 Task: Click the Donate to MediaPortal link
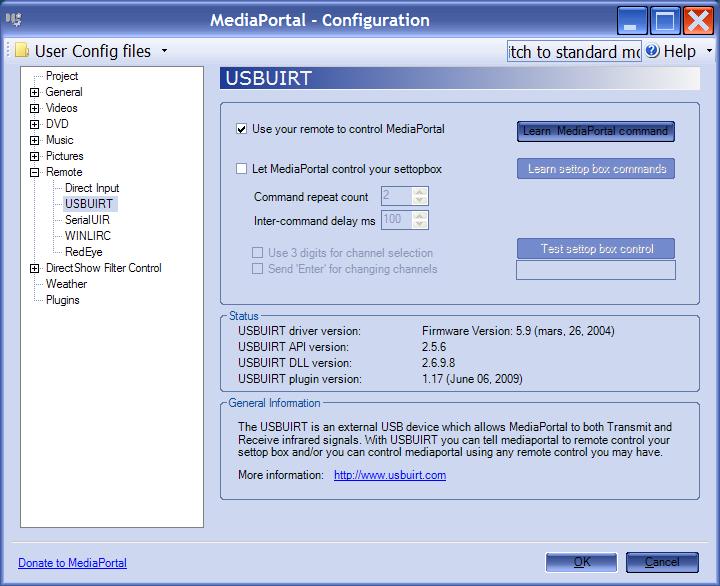click(x=72, y=563)
